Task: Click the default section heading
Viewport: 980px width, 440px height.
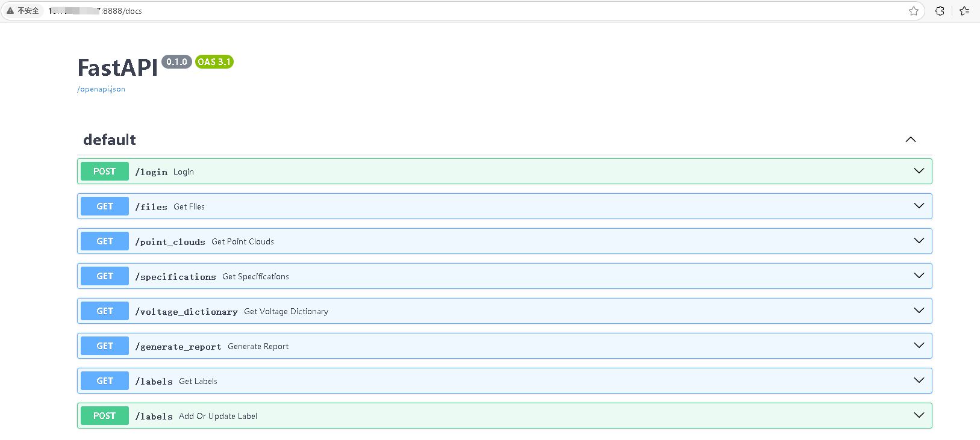Action: click(x=110, y=140)
